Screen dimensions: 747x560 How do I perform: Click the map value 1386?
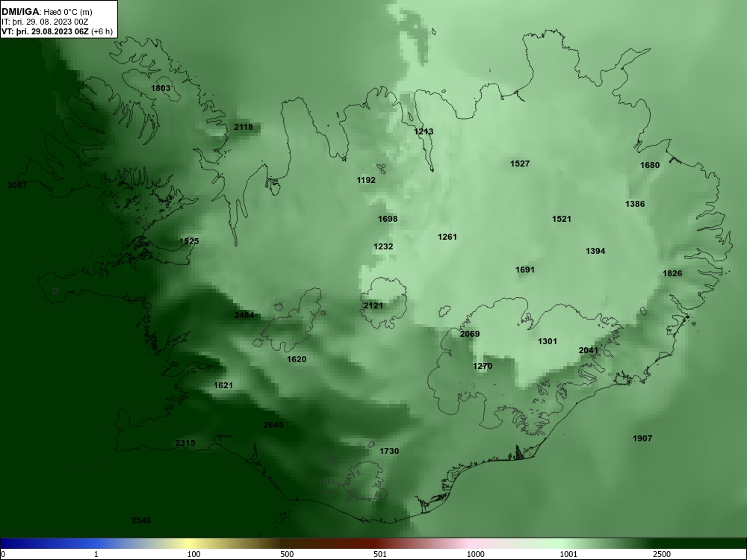pos(635,204)
